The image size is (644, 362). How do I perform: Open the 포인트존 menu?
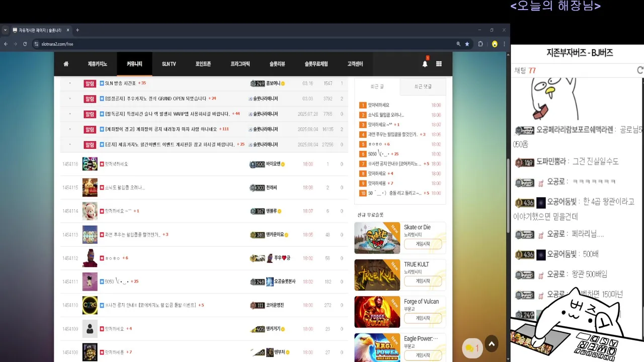tap(203, 64)
